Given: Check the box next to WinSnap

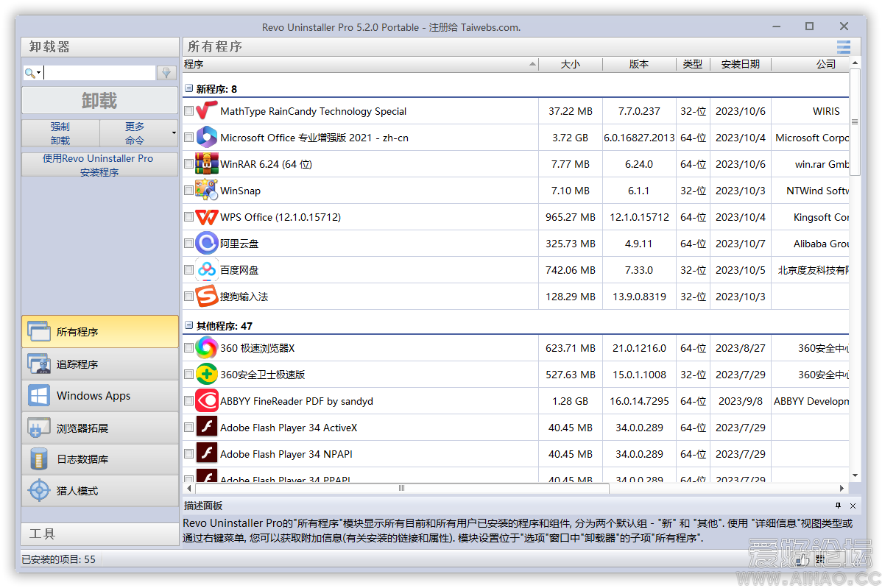Looking at the screenshot, I should click(x=189, y=191).
